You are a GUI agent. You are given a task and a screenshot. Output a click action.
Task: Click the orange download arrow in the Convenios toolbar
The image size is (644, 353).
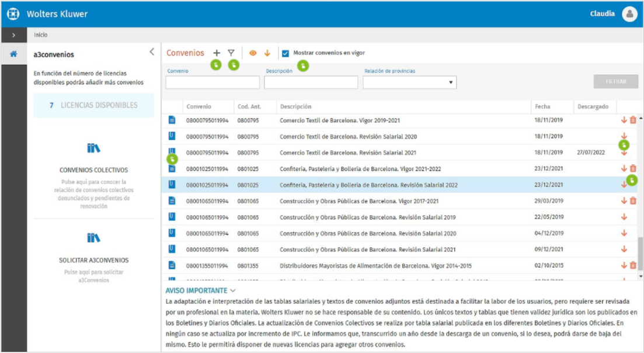pyautogui.click(x=267, y=53)
